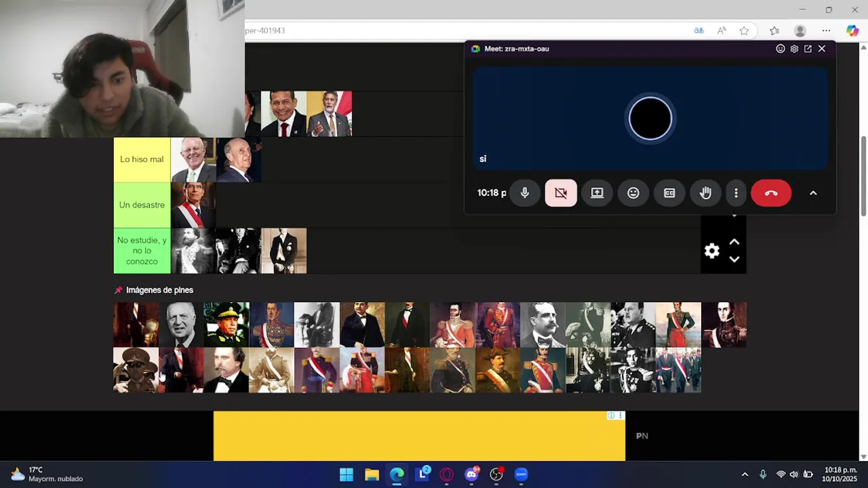This screenshot has width=868, height=488.
Task: Show hidden system tray icons
Action: 745,474
